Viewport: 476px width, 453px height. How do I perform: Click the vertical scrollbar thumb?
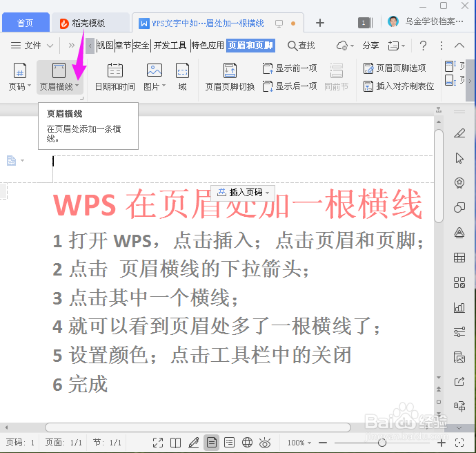tap(439, 176)
